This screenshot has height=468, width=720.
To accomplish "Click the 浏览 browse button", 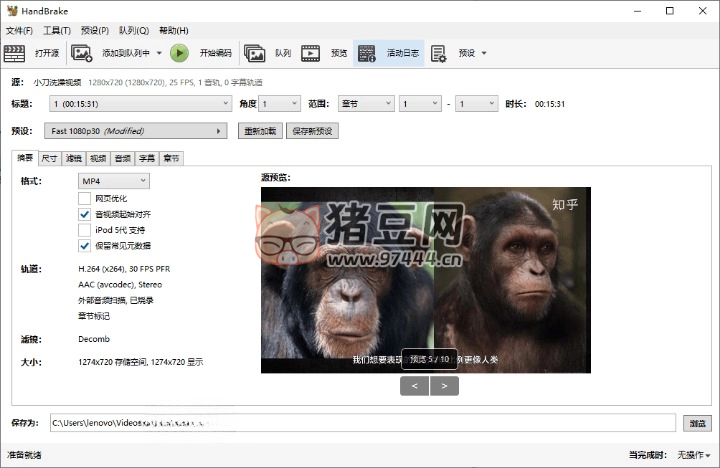I will point(696,423).
